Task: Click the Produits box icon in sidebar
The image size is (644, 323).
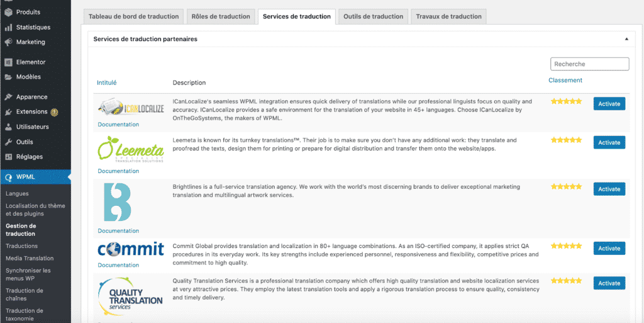Action: pyautogui.click(x=8, y=13)
